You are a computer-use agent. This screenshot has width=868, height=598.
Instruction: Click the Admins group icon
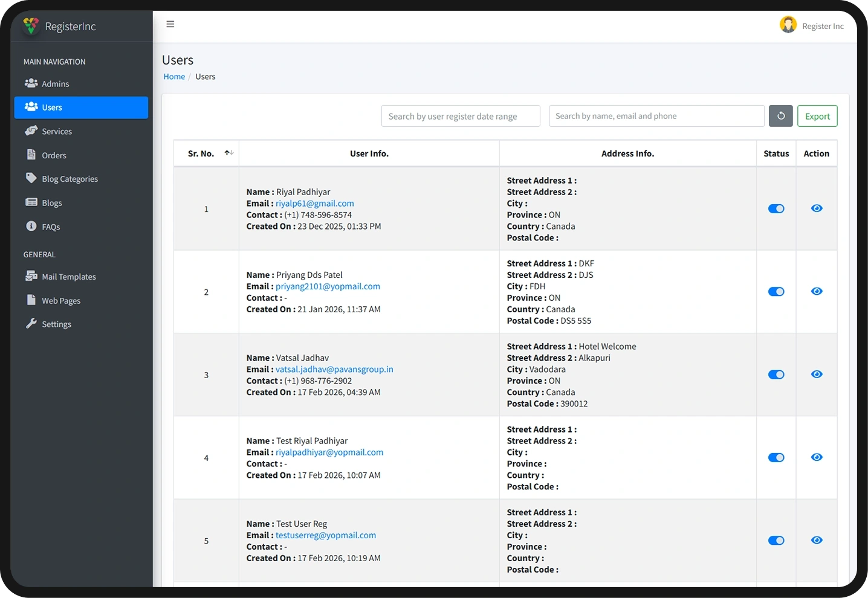pyautogui.click(x=31, y=83)
